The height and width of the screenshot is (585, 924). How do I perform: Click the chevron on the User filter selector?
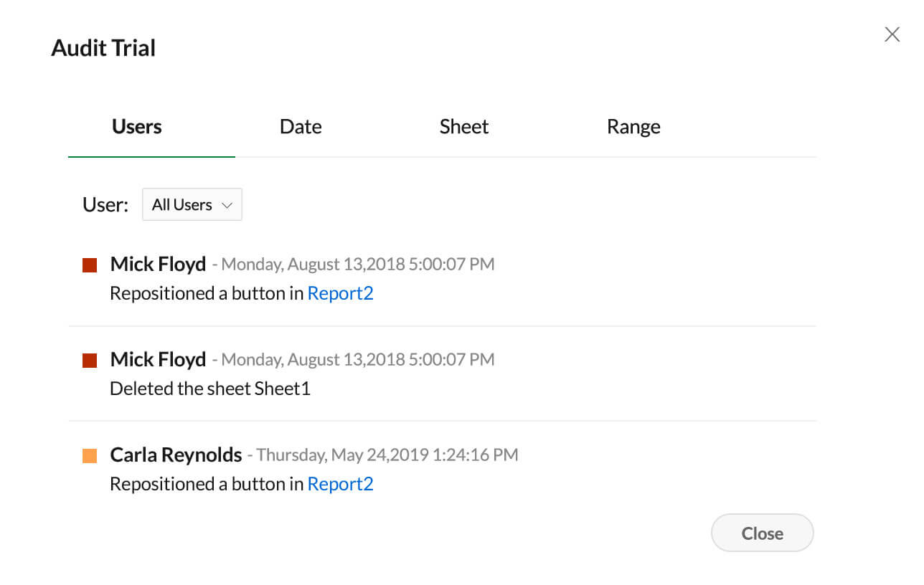[x=228, y=204]
